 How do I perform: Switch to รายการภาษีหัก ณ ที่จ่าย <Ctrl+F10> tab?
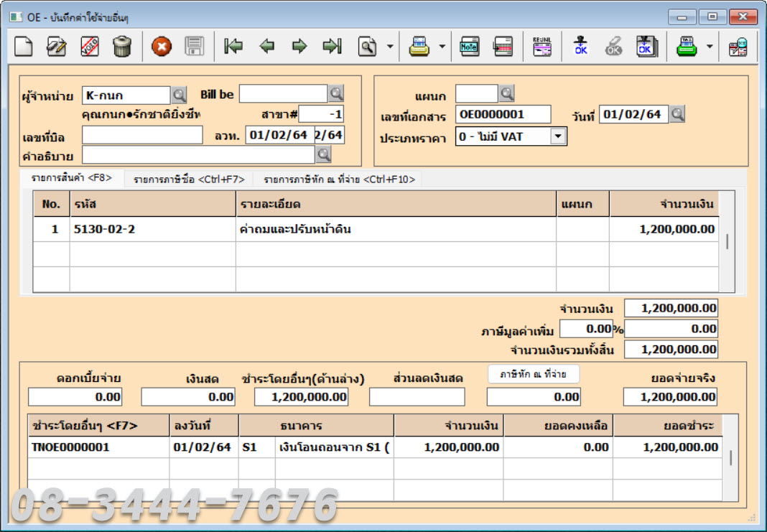click(x=339, y=179)
